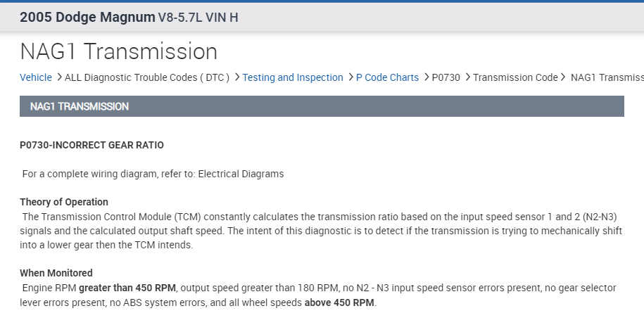Click the 2005 Dodge Magnum vehicle title
The height and width of the screenshot is (325, 644).
tap(87, 17)
